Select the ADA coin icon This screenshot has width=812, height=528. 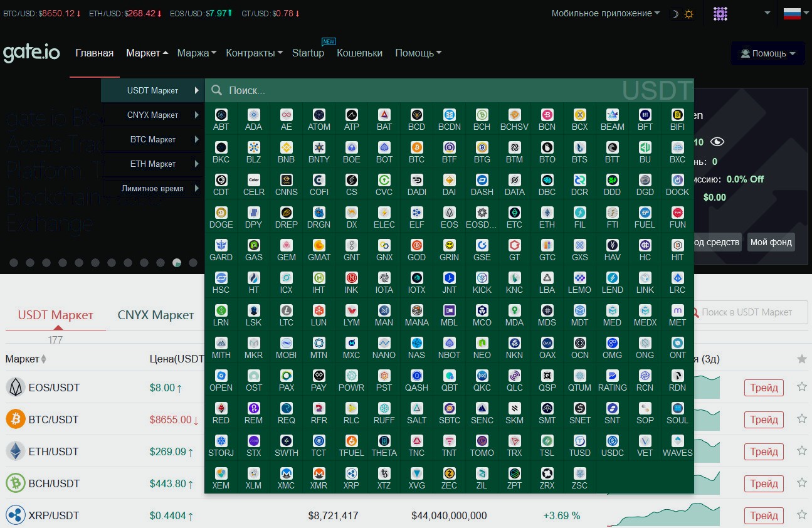coord(253,115)
